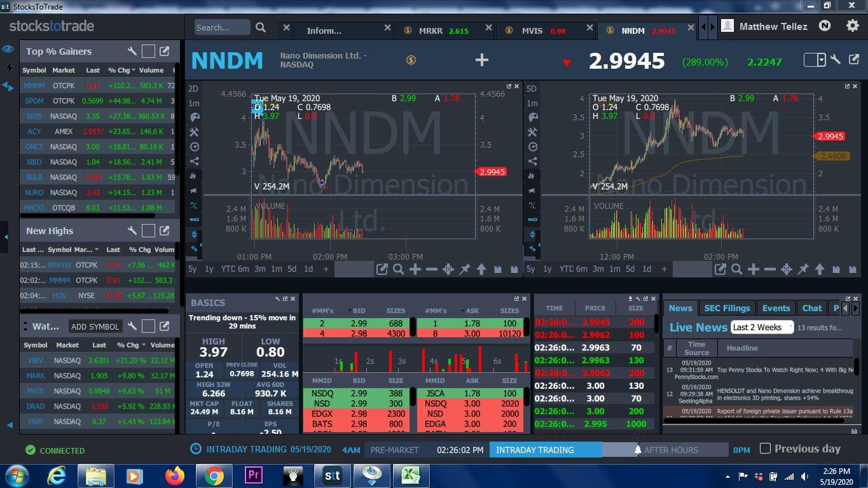Collapse the left sidebar with the small arrow handle

coord(6,237)
